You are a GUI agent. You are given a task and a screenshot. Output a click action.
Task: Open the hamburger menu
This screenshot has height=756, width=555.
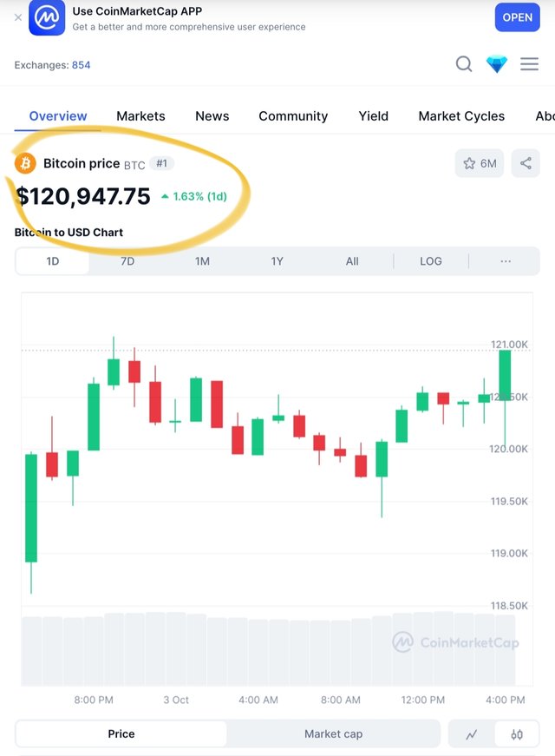(x=529, y=64)
